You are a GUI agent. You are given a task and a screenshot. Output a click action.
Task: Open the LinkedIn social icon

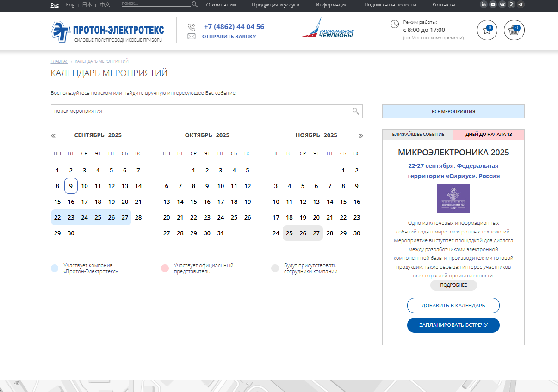(484, 5)
